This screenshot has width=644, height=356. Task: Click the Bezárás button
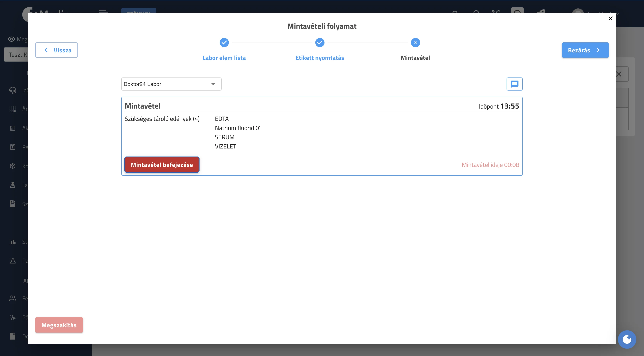point(585,50)
